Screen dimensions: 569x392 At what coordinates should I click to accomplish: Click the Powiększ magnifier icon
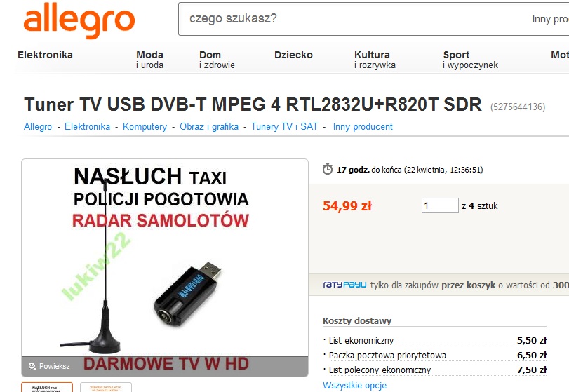point(32,366)
